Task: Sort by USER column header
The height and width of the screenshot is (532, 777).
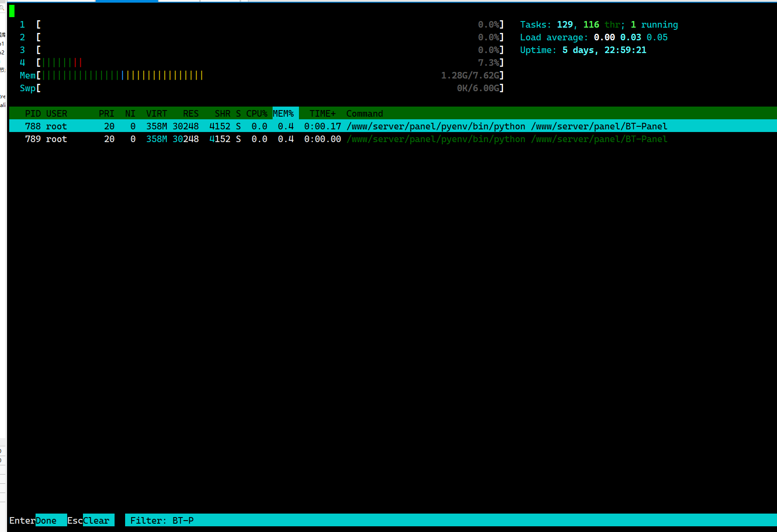Action: coord(57,114)
